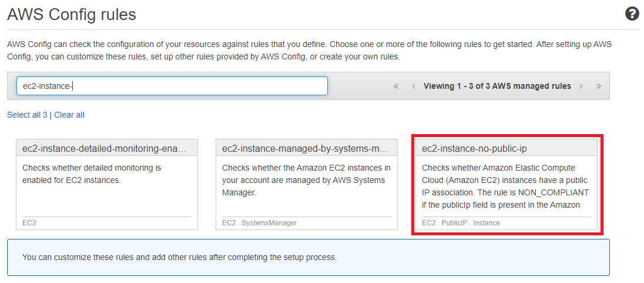The width and height of the screenshot is (644, 283).
Task: Go to previous page of rules
Action: tap(414, 86)
